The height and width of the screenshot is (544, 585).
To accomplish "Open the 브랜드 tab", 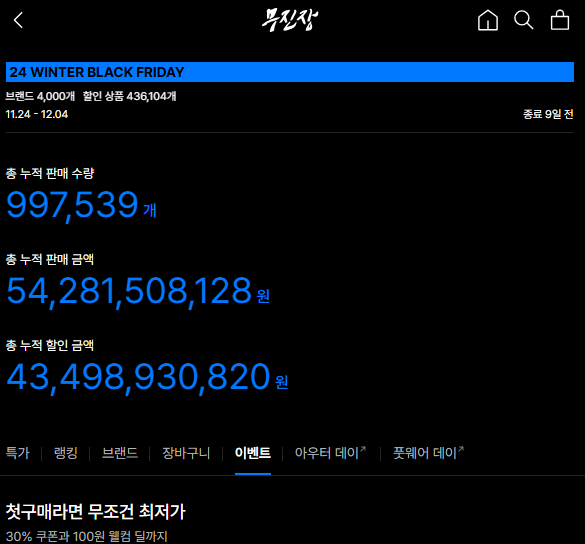I will [120, 453].
